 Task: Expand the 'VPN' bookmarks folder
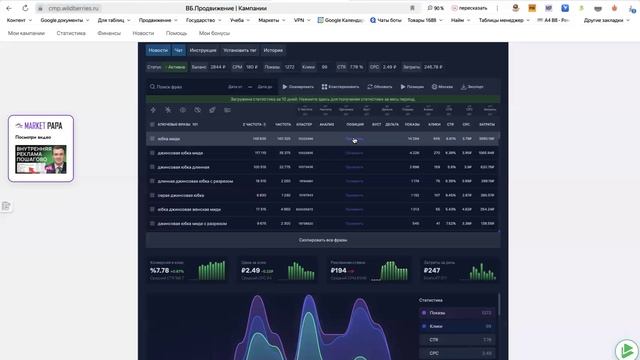[x=302, y=20]
